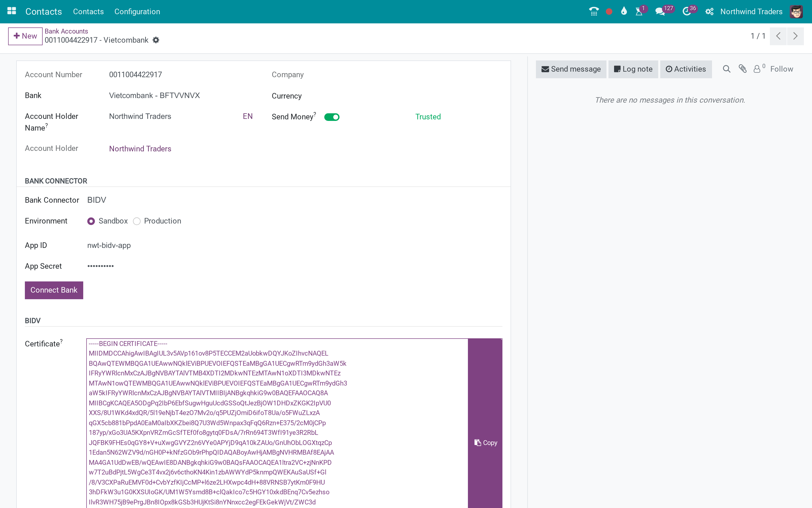Create a New bank account record
The width and height of the screenshot is (812, 508).
[x=25, y=36]
